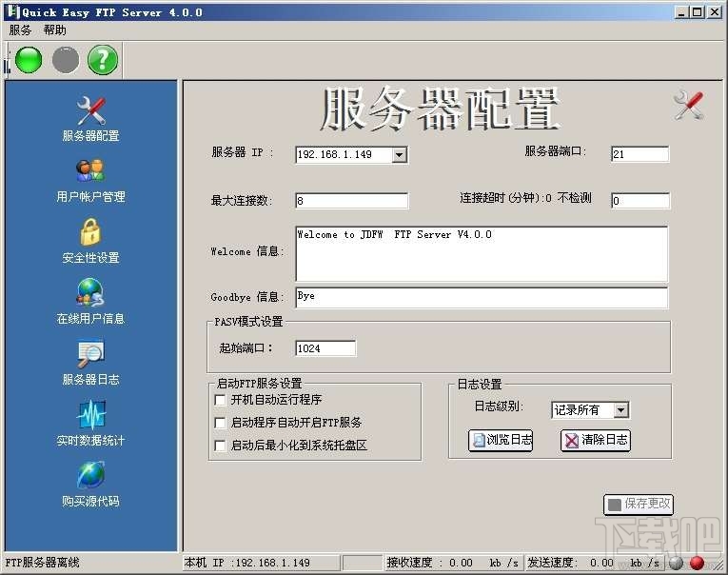Image resolution: width=728 pixels, height=575 pixels.
Task: Expand the 日志级别 dropdown arrow
Action: [620, 410]
